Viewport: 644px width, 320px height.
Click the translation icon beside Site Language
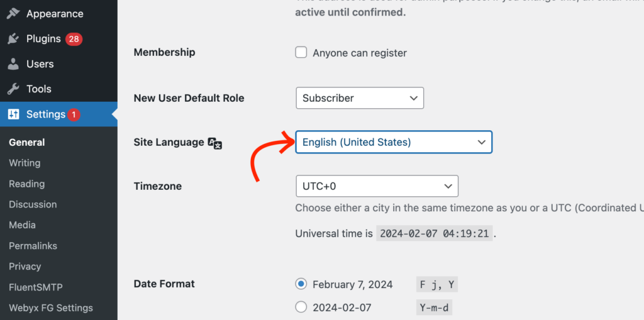215,143
